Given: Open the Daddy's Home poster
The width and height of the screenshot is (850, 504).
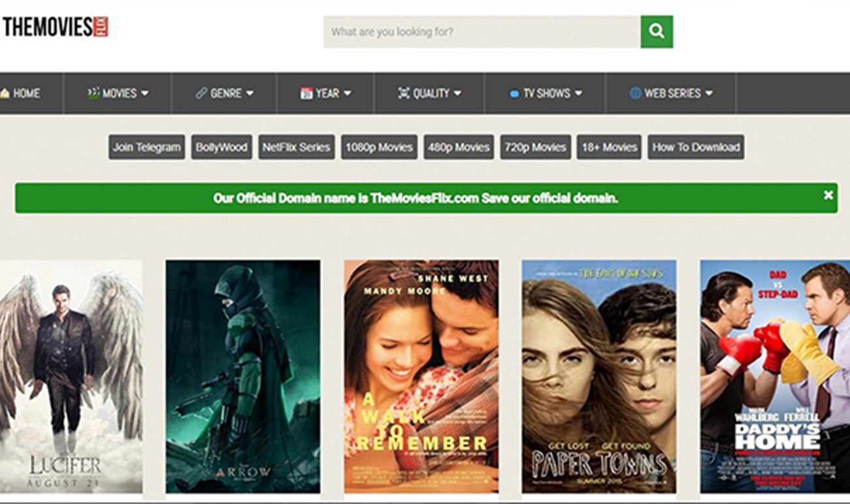Looking at the screenshot, I should pos(775,377).
